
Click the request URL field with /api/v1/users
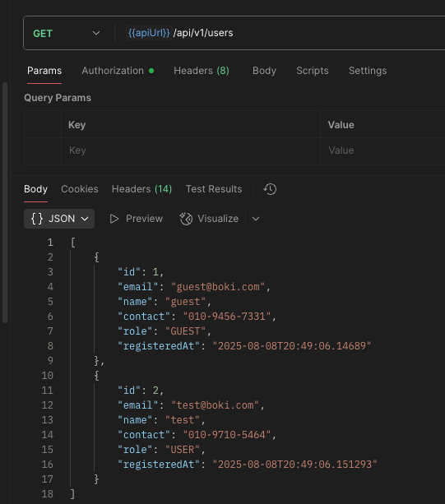280,33
